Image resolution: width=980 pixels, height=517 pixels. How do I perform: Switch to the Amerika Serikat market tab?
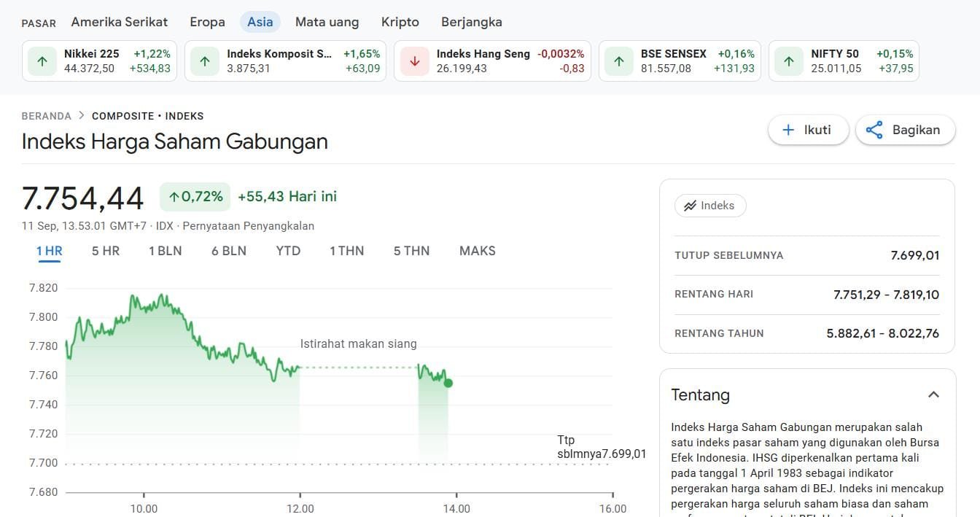119,22
